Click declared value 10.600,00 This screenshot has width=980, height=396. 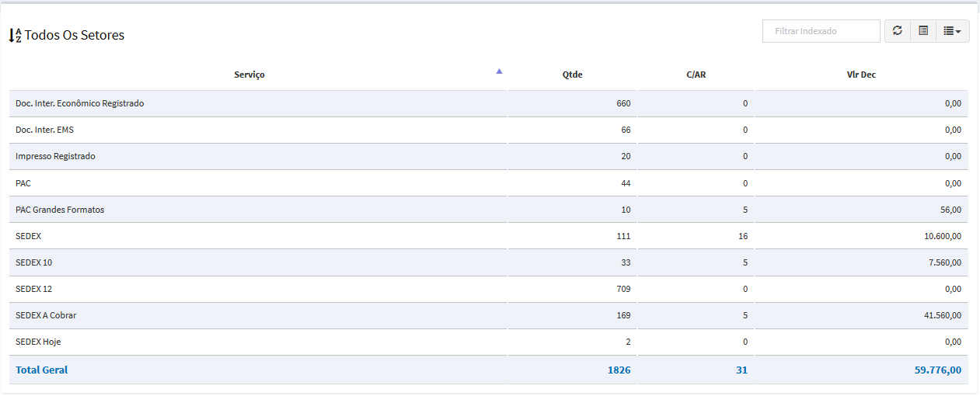tap(943, 236)
